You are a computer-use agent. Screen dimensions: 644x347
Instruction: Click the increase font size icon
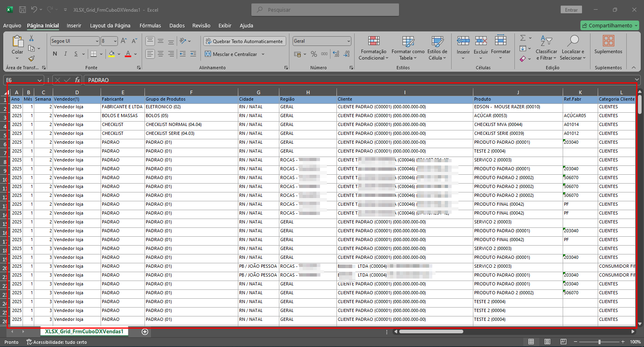(124, 41)
